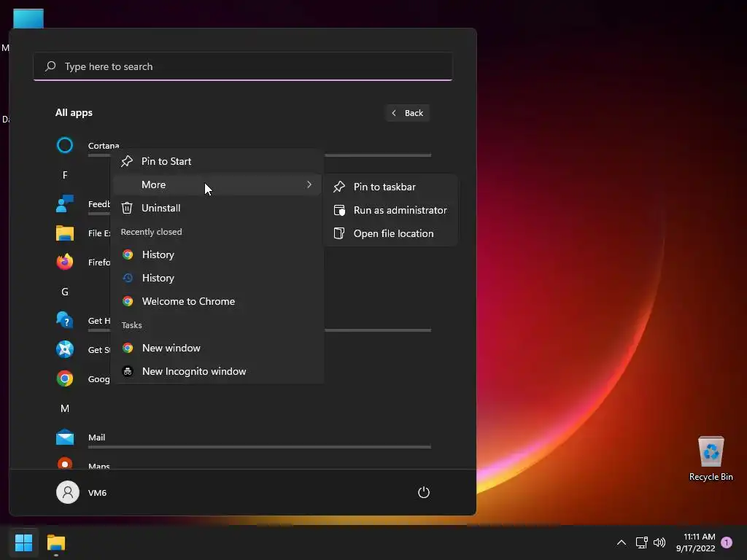
Task: Open the Cortana app icon
Action: coord(65,145)
